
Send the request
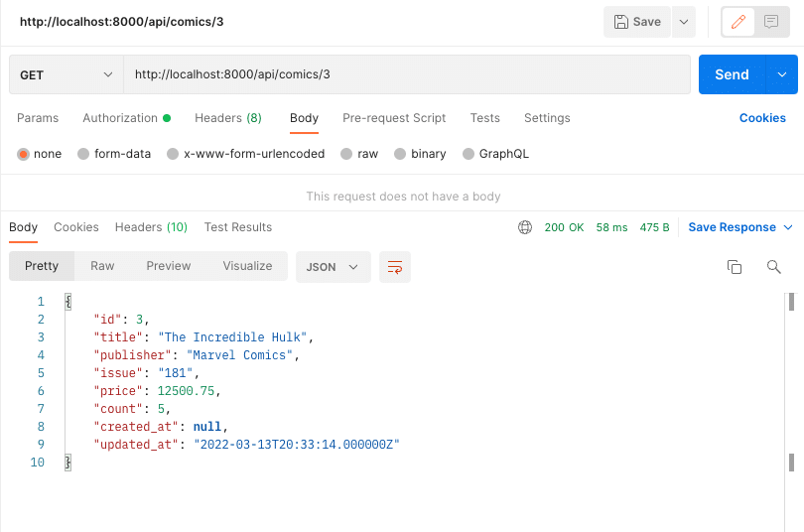(x=732, y=74)
